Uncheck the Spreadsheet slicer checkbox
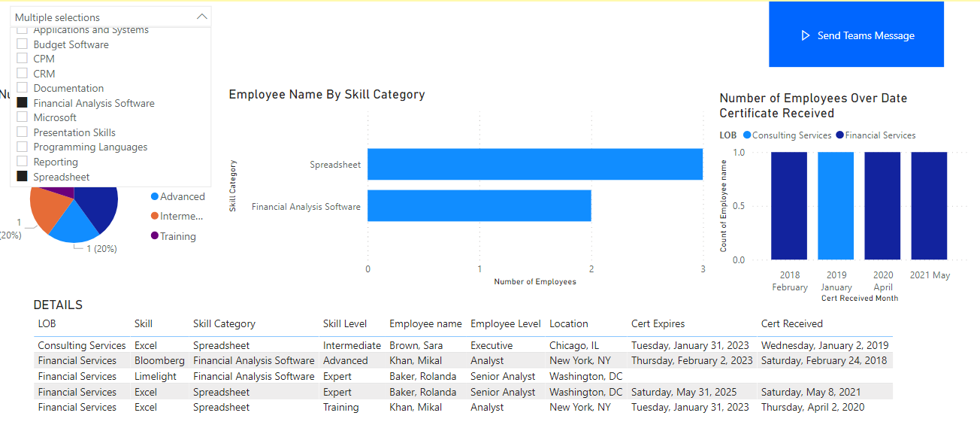 click(23, 177)
